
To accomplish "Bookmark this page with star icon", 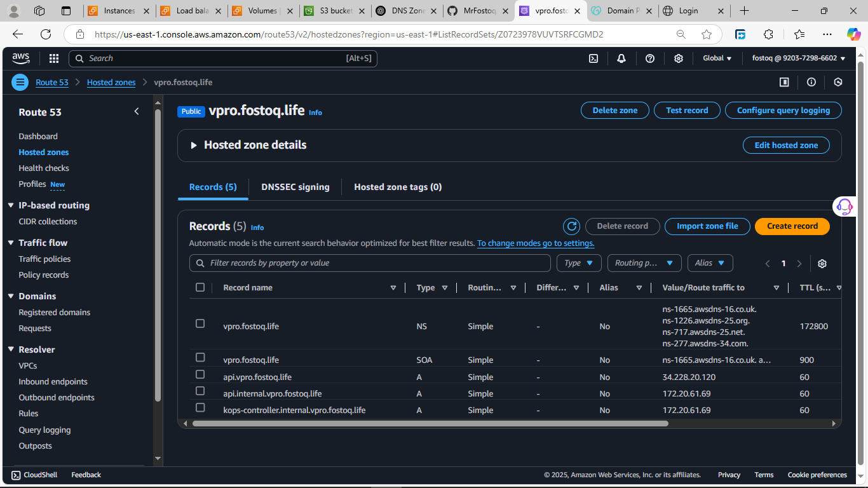I will (x=707, y=34).
